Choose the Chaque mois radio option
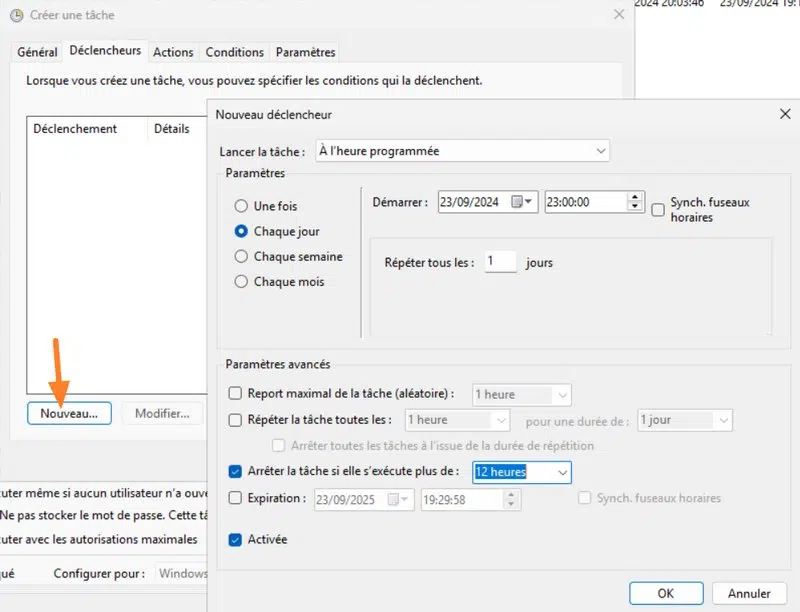The width and height of the screenshot is (800, 612). point(241,282)
